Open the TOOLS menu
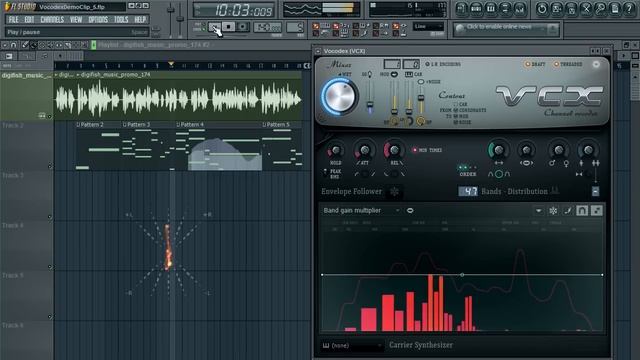The image size is (640, 360). click(x=121, y=20)
